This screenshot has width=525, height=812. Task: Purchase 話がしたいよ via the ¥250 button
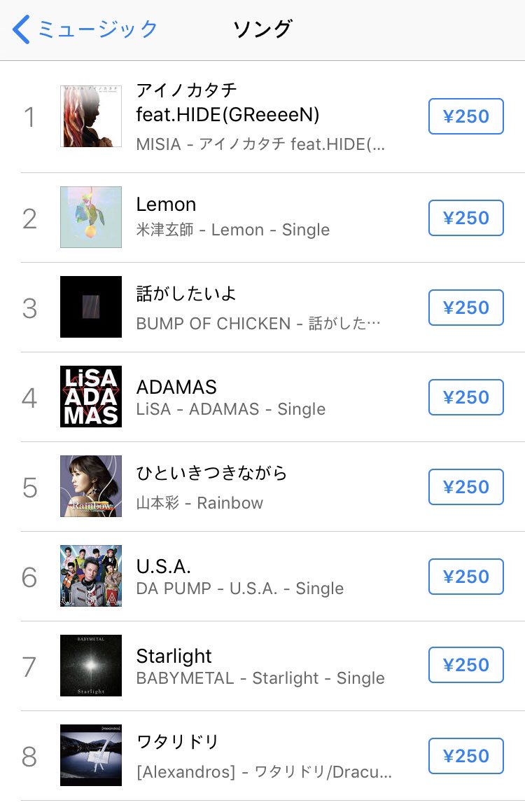coord(465,308)
